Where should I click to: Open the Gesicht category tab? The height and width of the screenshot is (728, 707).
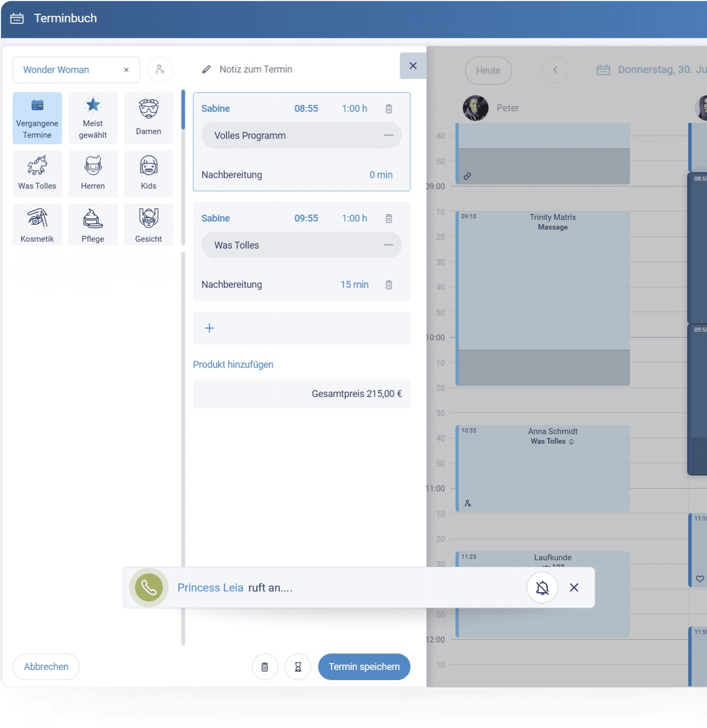point(149,225)
